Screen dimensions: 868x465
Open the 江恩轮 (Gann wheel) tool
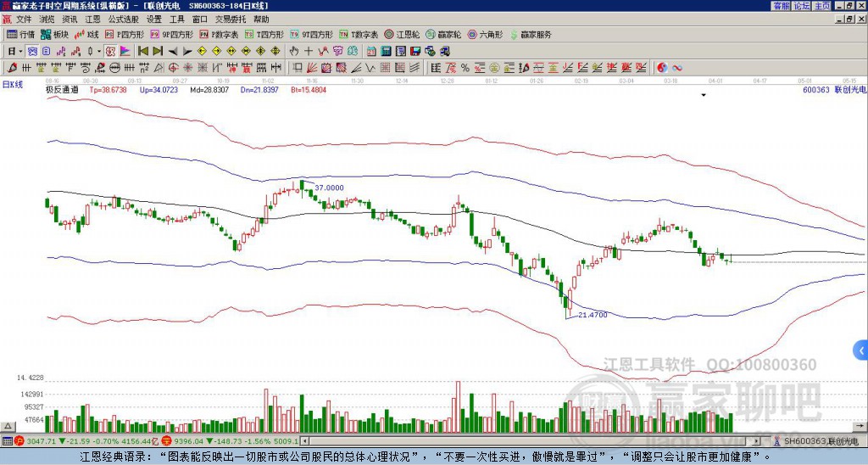coord(402,34)
